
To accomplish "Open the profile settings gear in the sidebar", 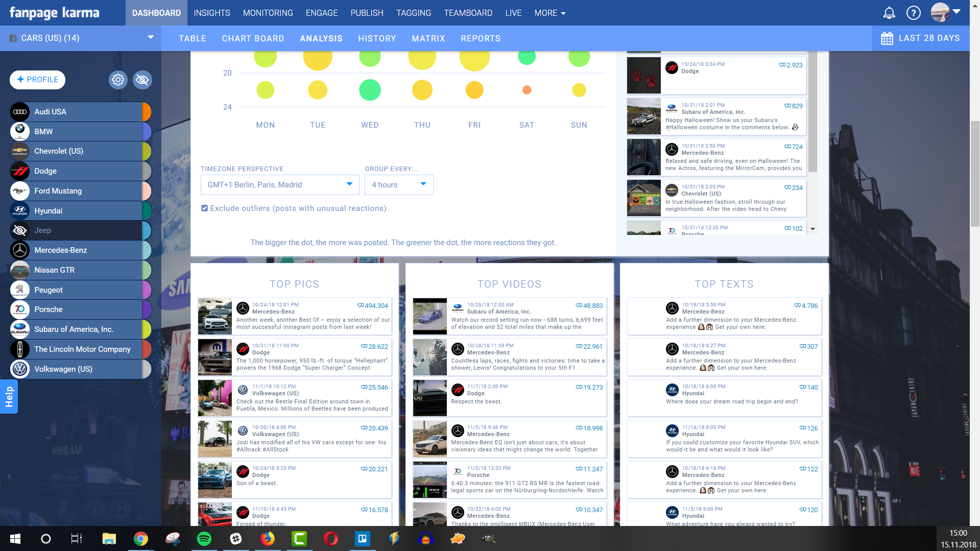I will pyautogui.click(x=118, y=80).
